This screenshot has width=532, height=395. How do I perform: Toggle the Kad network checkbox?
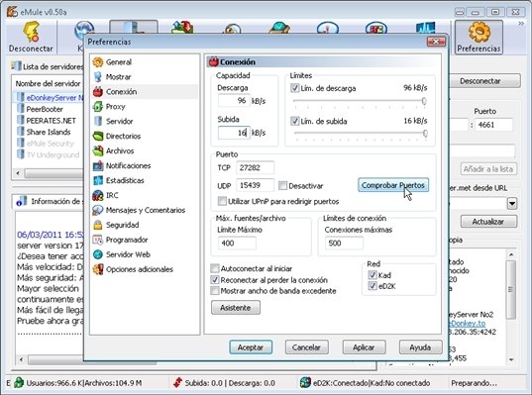372,275
